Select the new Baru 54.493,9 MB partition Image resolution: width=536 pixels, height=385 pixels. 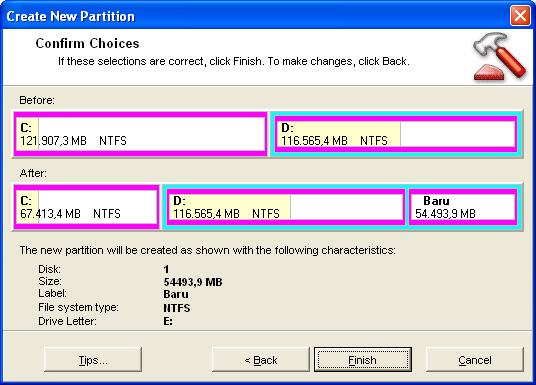pyautogui.click(x=463, y=207)
